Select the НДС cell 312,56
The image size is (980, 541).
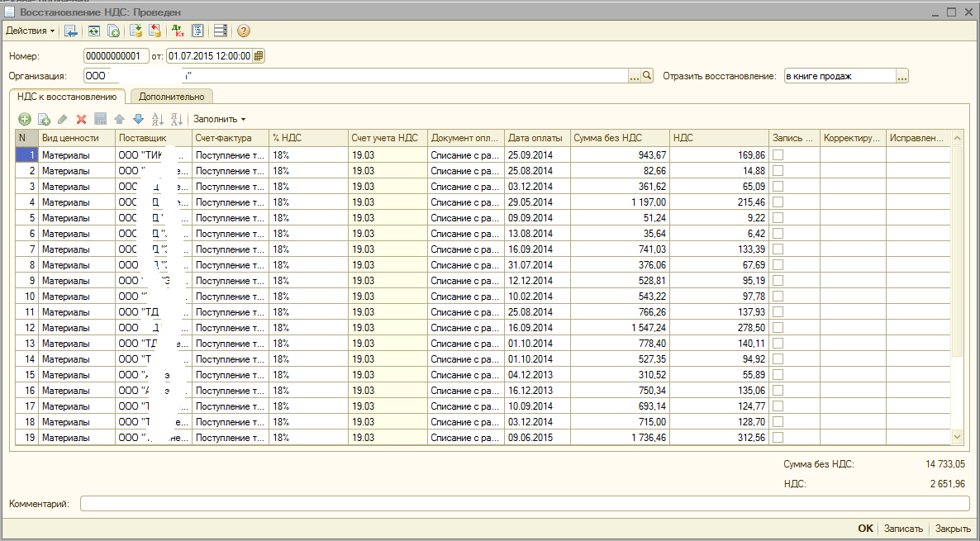719,437
